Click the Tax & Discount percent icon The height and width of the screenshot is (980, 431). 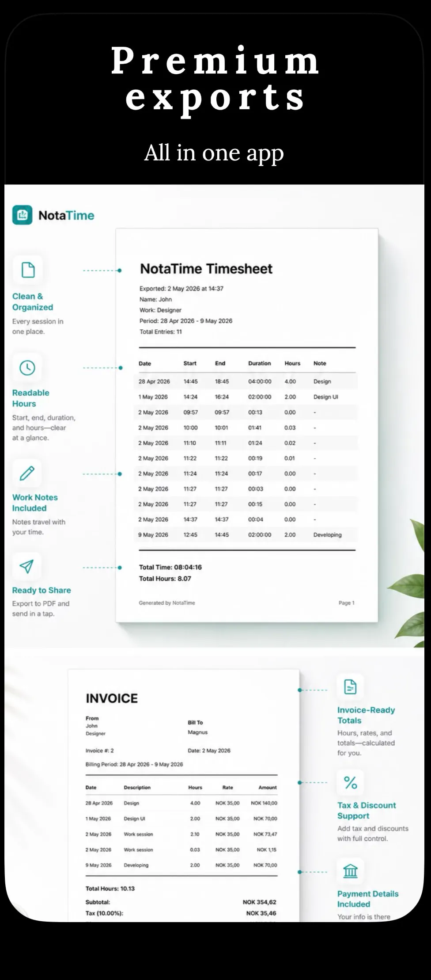click(350, 783)
